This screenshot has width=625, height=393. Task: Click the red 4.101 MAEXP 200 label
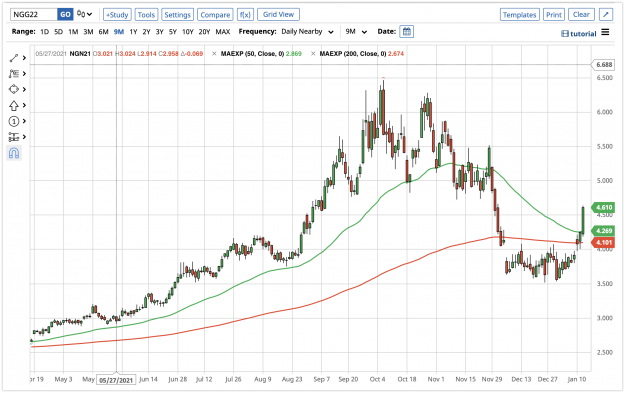603,242
